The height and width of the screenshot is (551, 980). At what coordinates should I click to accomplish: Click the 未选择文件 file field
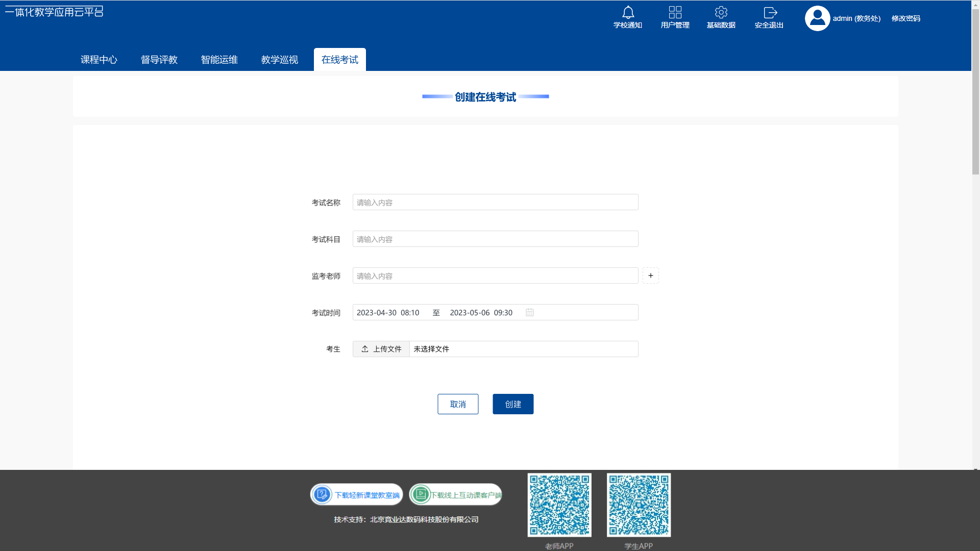click(524, 349)
